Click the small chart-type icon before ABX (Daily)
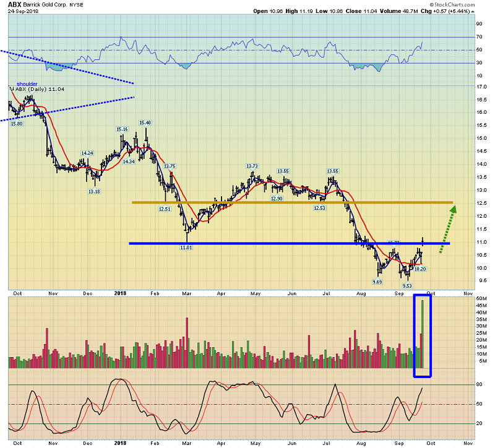495x448 pixels. 11,89
